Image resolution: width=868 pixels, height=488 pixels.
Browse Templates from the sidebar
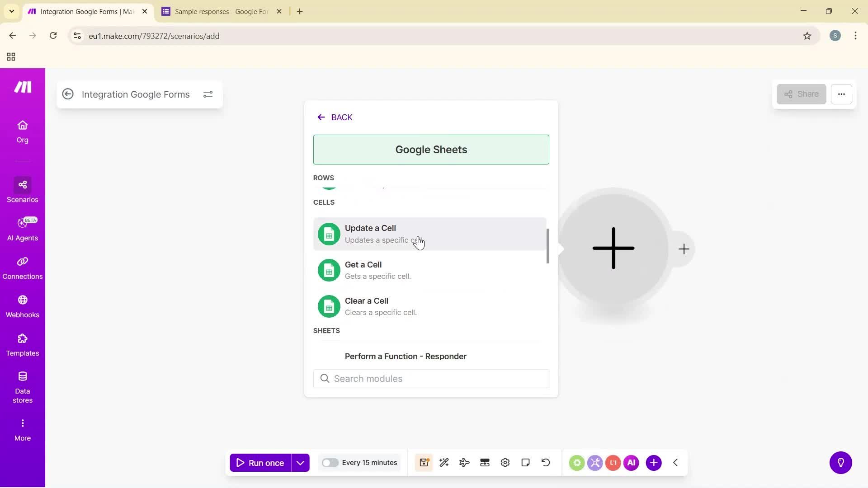click(x=22, y=343)
